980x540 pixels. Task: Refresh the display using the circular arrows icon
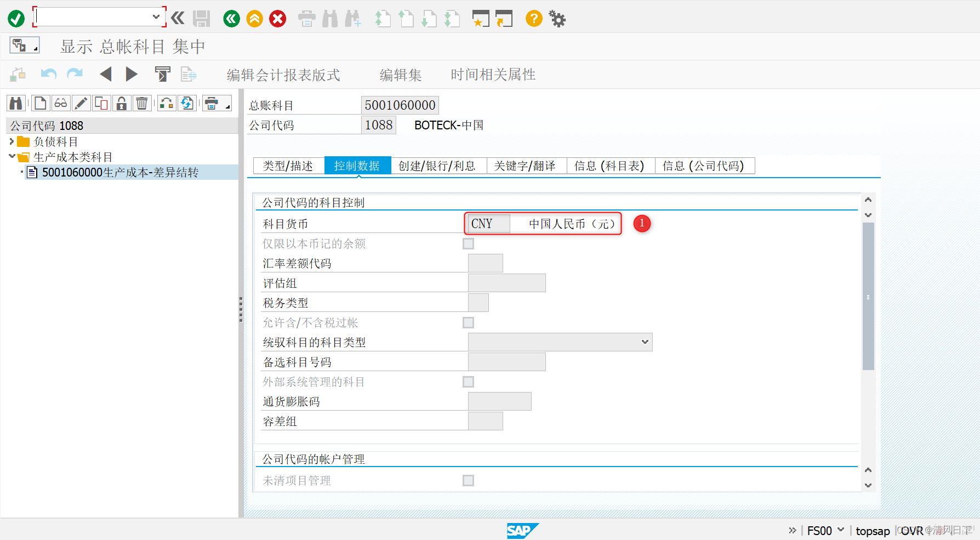click(x=187, y=103)
